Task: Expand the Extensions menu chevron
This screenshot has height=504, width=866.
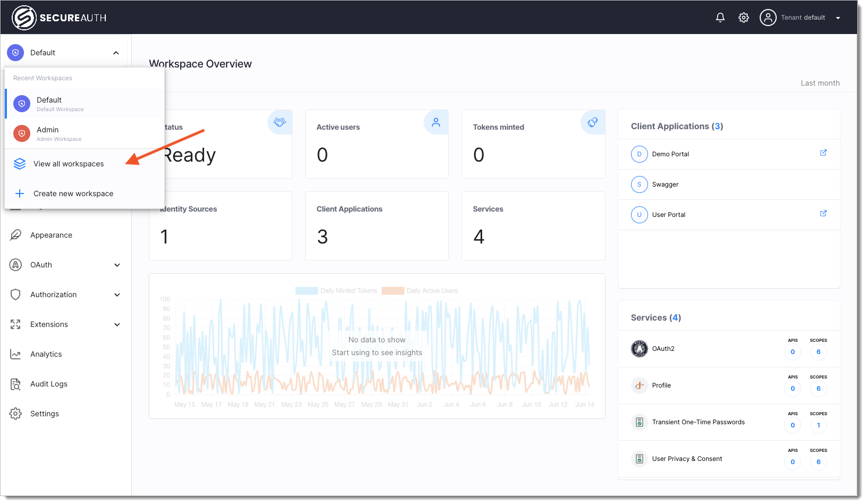Action: (x=117, y=324)
